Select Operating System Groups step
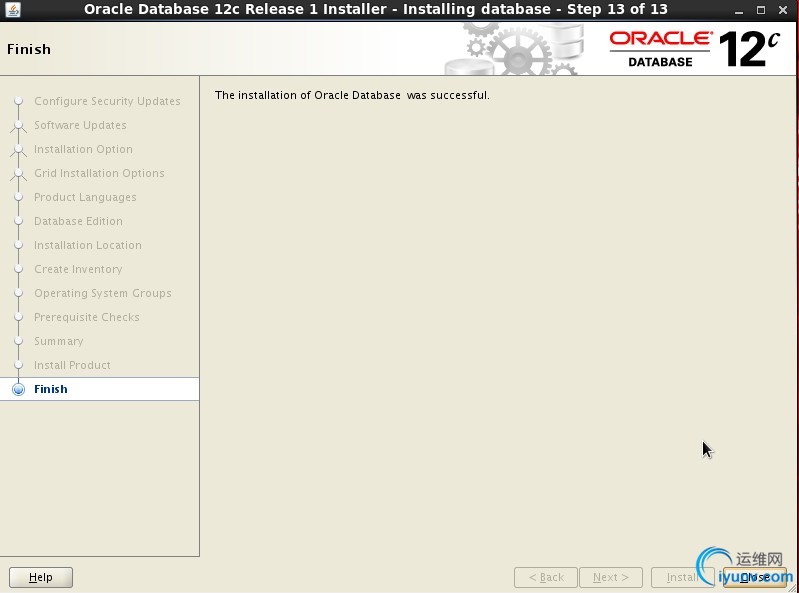Image resolution: width=799 pixels, height=593 pixels. pos(102,293)
